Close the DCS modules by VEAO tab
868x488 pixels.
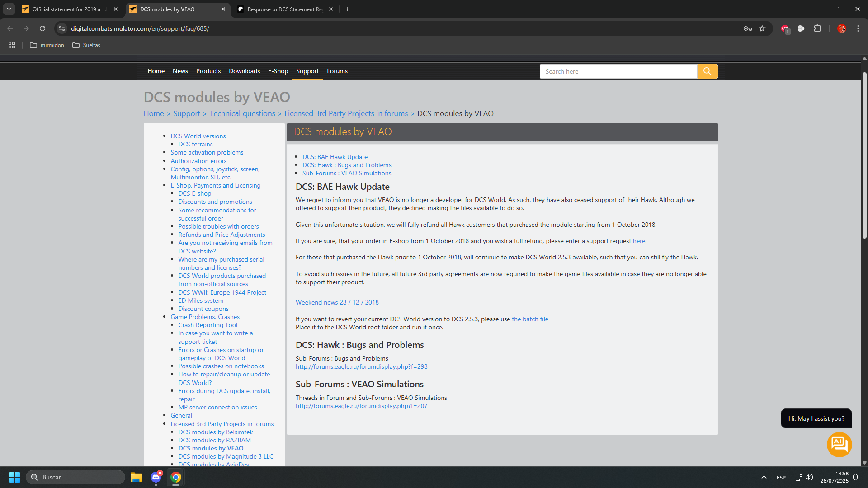(223, 9)
